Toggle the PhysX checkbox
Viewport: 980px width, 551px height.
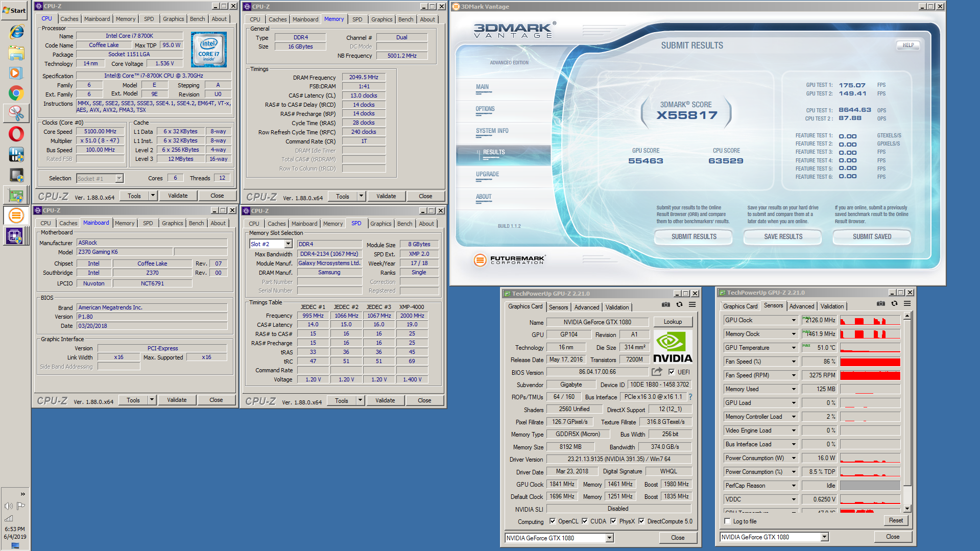(613, 521)
